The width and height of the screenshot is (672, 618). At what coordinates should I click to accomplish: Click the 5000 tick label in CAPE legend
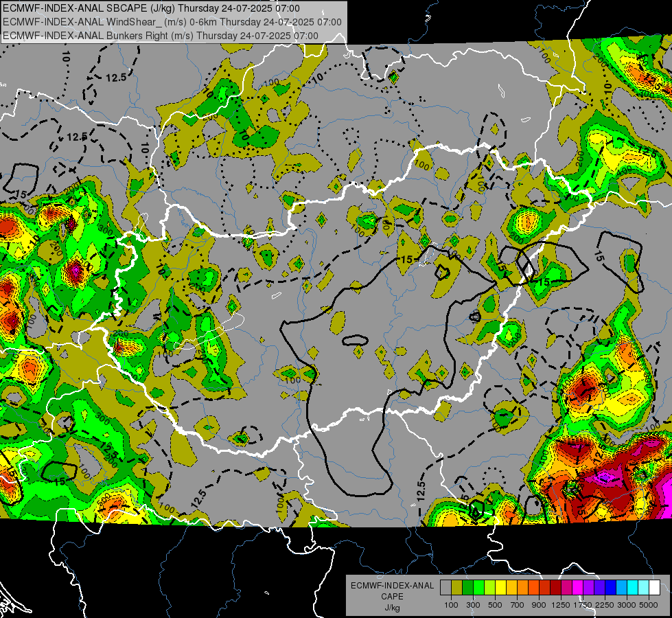pos(649,605)
